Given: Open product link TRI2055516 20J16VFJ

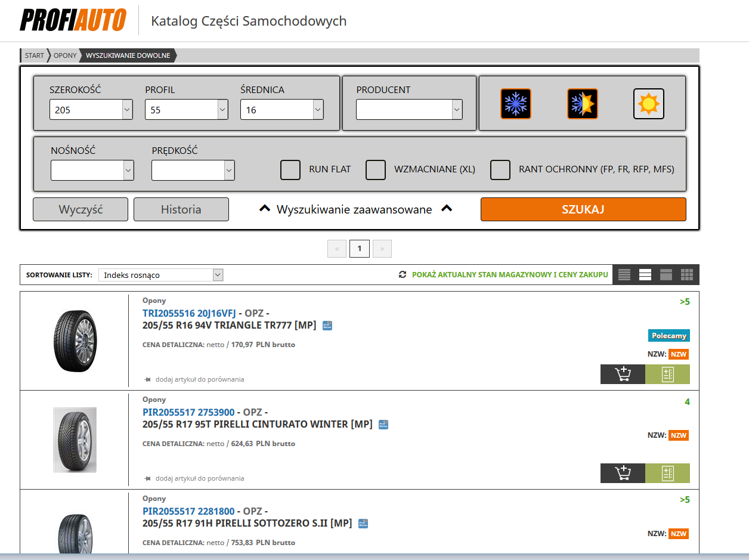Looking at the screenshot, I should coord(189,313).
